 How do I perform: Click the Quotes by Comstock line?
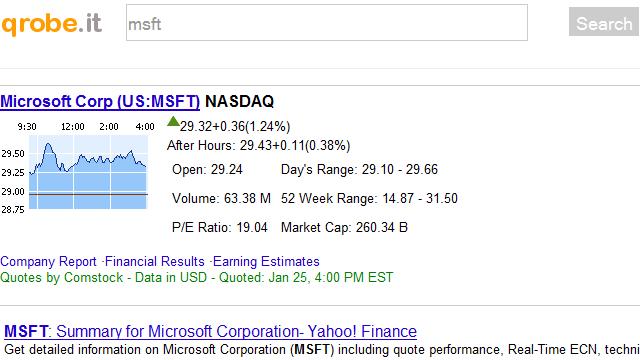[196, 278]
